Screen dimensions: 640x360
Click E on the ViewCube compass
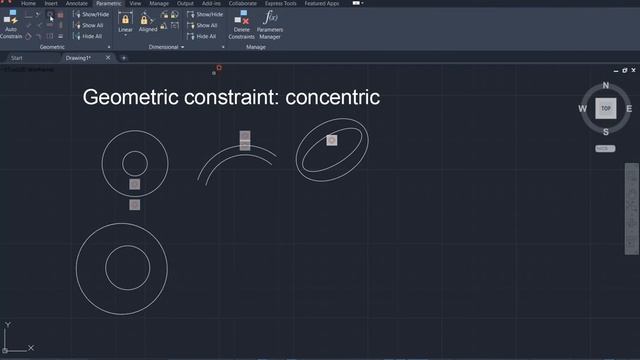pyautogui.click(x=629, y=109)
